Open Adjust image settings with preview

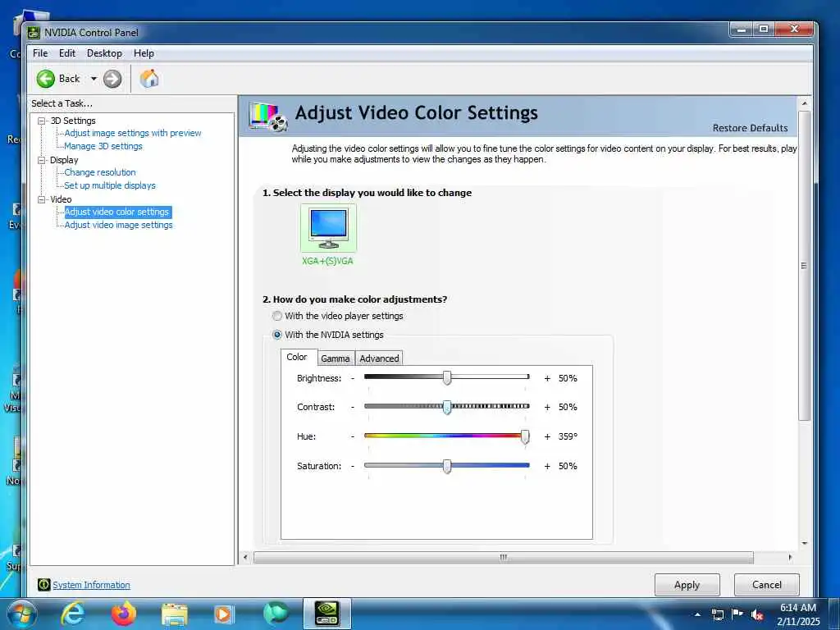coord(133,134)
